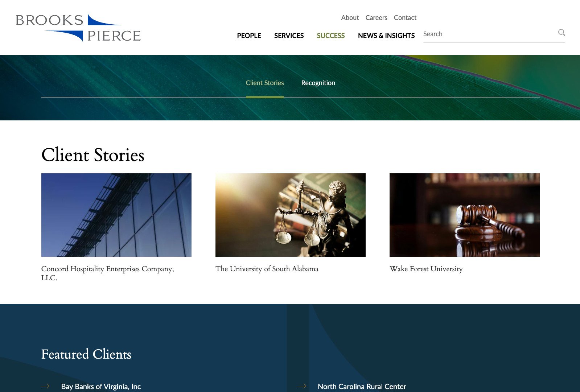Go to the Careers page
This screenshot has width=580, height=392.
(x=376, y=18)
